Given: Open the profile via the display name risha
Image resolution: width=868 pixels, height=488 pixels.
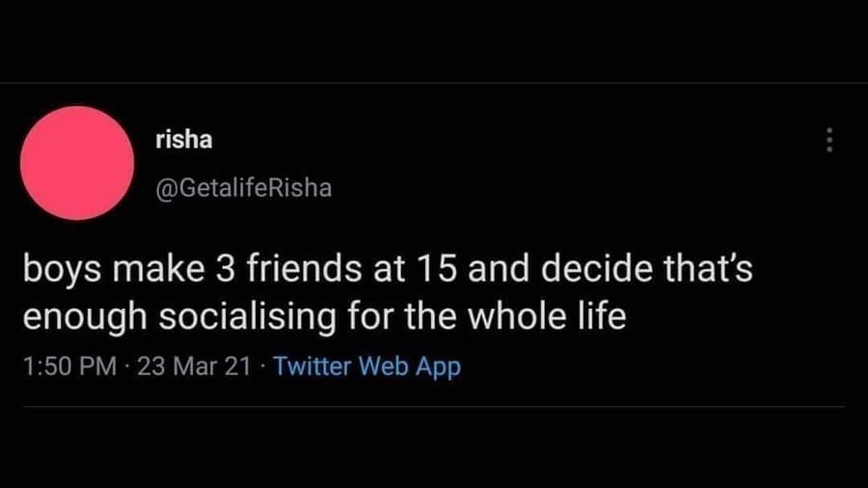Looking at the screenshot, I should pyautogui.click(x=183, y=140).
